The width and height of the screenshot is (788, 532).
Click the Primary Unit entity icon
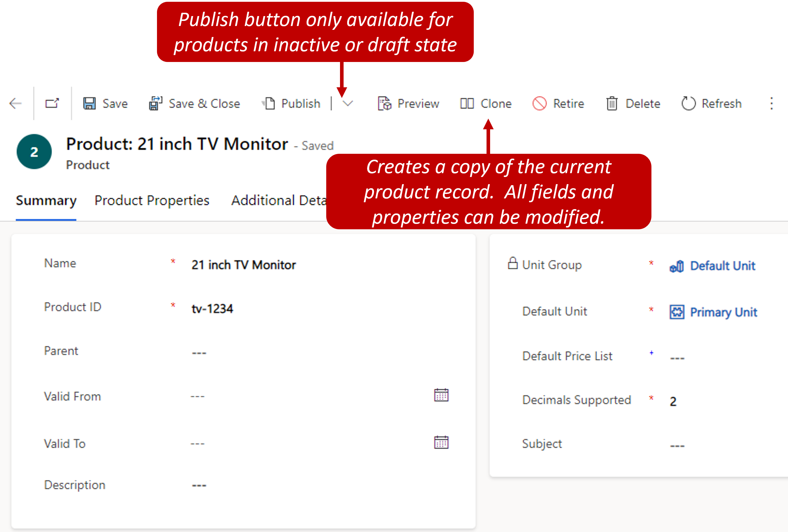click(677, 312)
